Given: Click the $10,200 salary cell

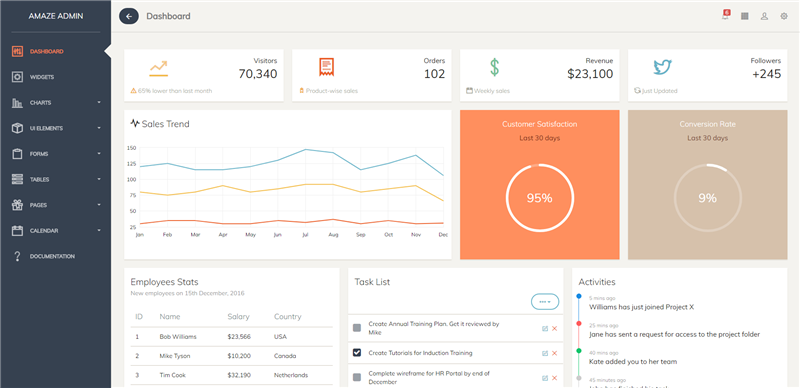Looking at the screenshot, I should [x=239, y=356].
